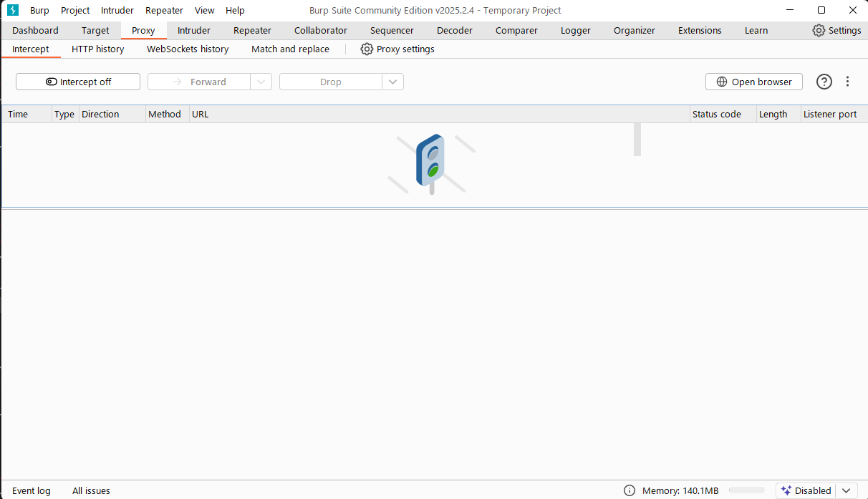Viewport: 868px width, 499px height.
Task: Switch to the Organizer tab
Action: pyautogui.click(x=635, y=30)
